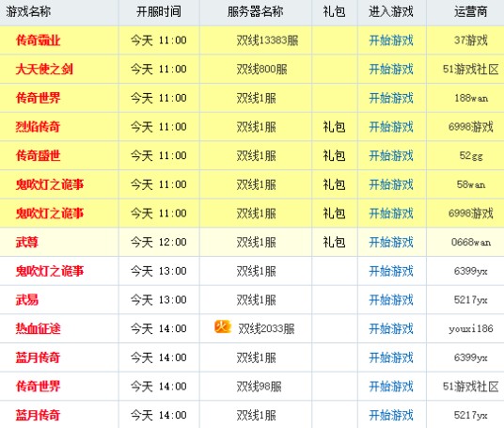This screenshot has width=504, height=428.
Task: Select the 双线800服 server name
Action: coord(261,69)
